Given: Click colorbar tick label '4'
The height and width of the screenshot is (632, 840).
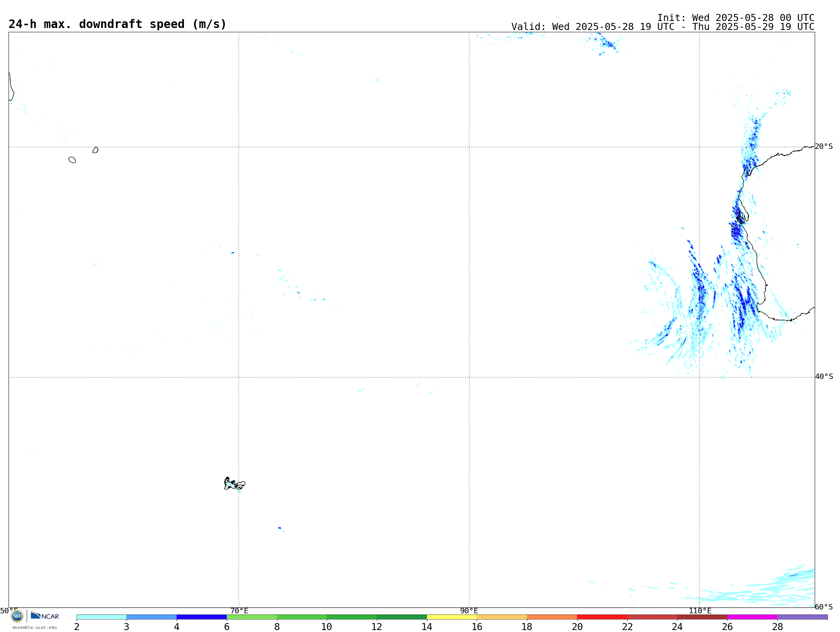Looking at the screenshot, I should pyautogui.click(x=177, y=627).
